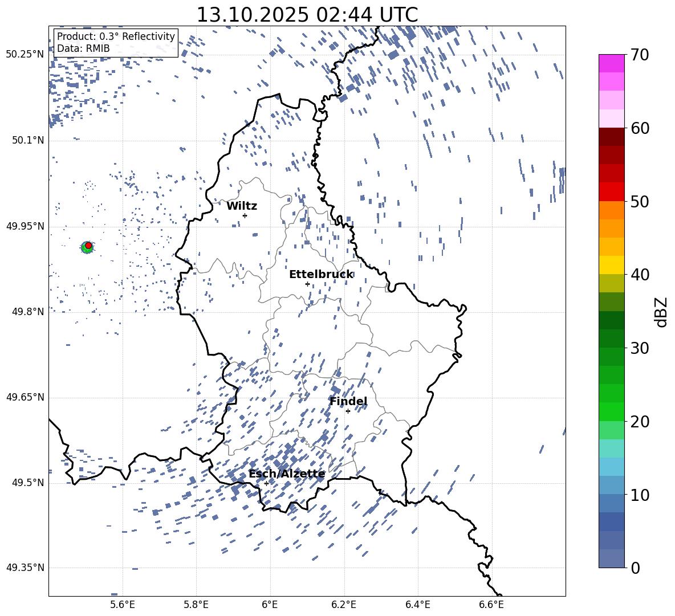675x616 pixels.
Task: Click the colorbar tick label 60
Action: 640,128
